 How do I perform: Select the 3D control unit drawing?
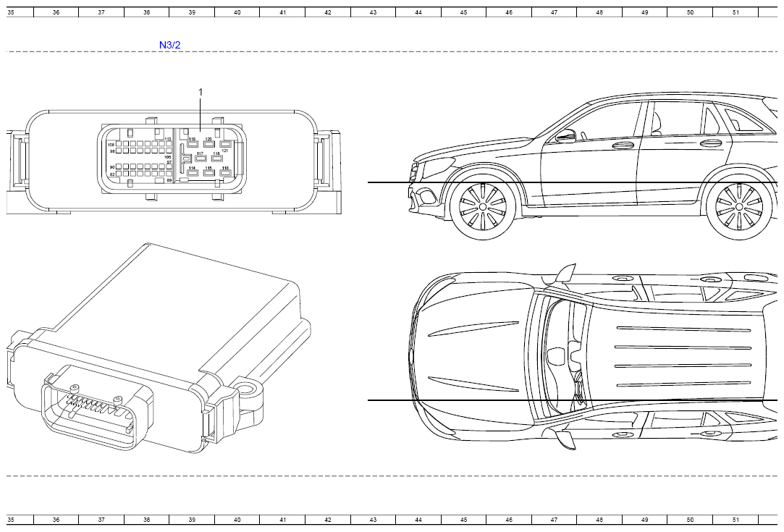[159, 348]
